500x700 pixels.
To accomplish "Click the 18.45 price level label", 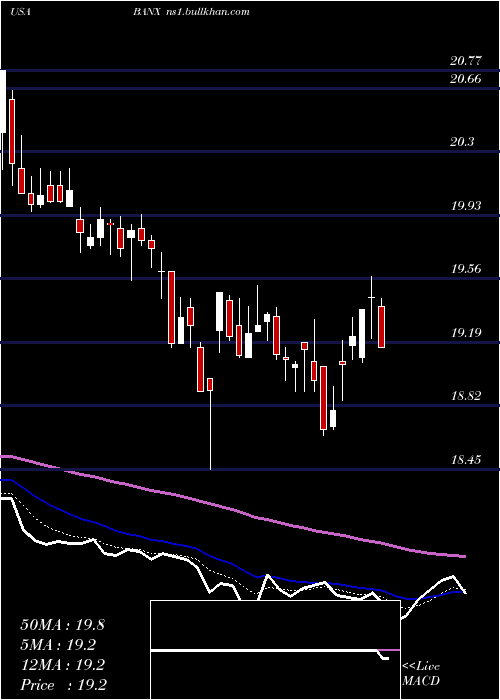I will pyautogui.click(x=466, y=459).
